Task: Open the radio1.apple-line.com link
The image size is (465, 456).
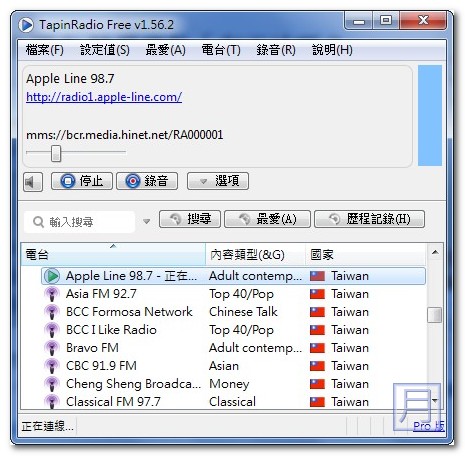Action: click(x=104, y=97)
